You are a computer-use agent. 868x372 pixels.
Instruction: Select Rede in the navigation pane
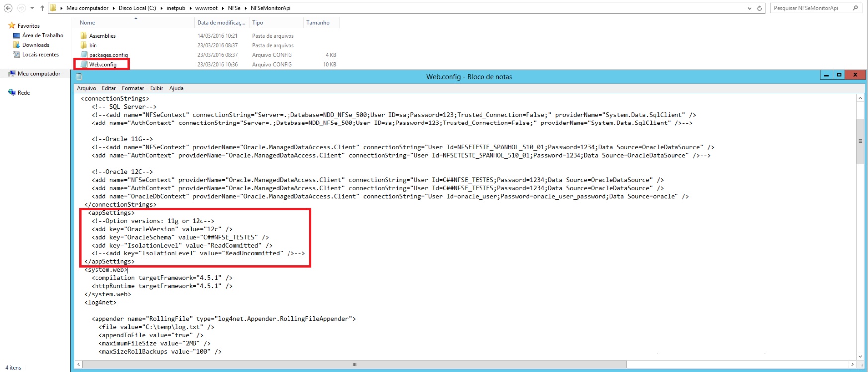(24, 93)
